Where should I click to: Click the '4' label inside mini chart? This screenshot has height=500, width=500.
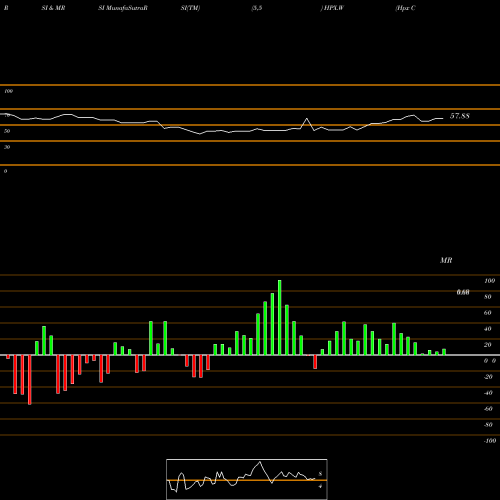(320, 486)
